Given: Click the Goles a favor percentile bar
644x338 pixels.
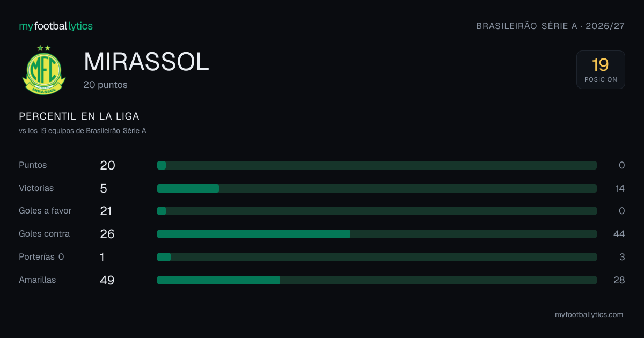Looking at the screenshot, I should click(377, 211).
